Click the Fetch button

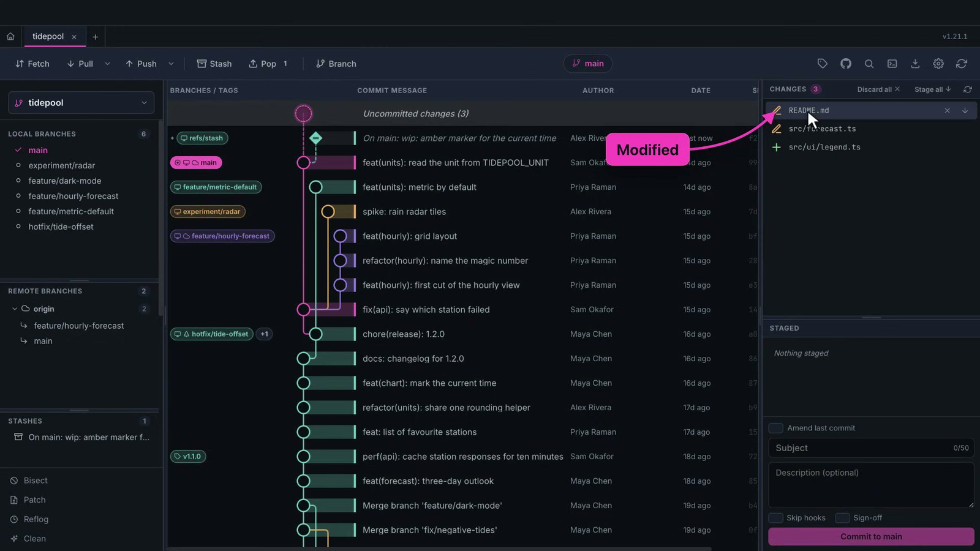32,64
